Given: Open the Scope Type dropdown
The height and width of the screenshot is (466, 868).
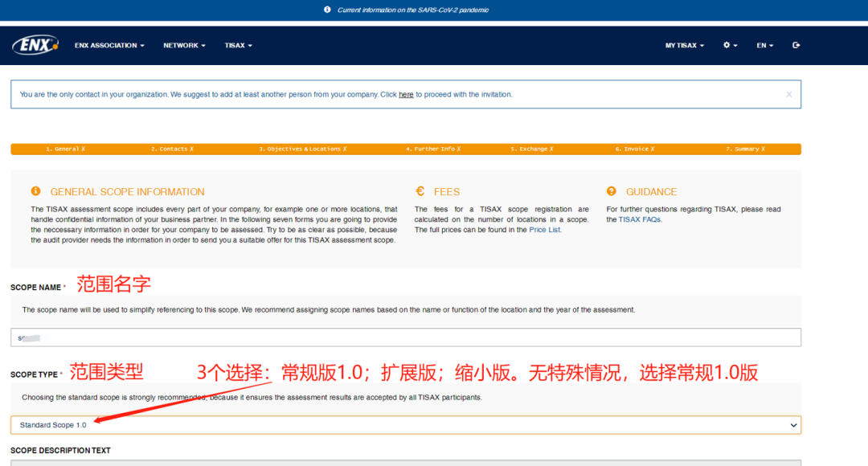Looking at the screenshot, I should pos(406,425).
